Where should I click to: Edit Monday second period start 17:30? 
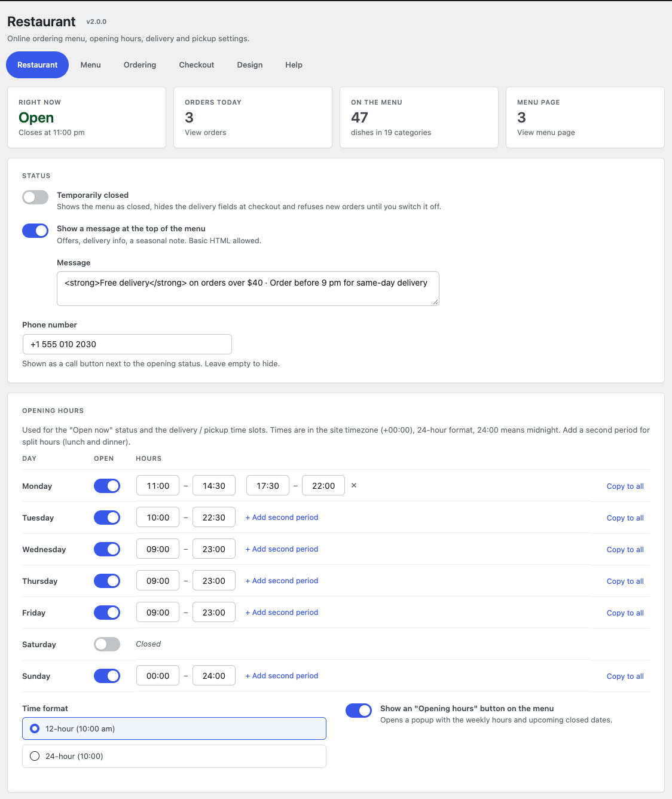pos(268,486)
